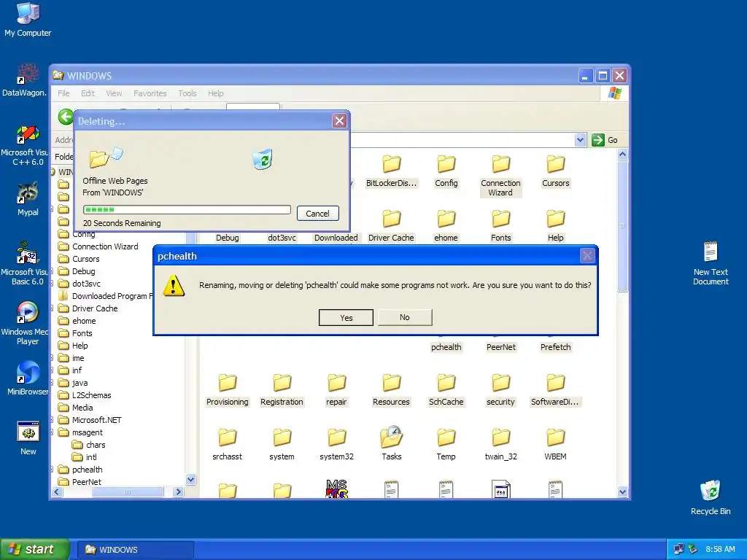Select Microsoft Visual C++ 6.0 shortcut

click(x=25, y=145)
